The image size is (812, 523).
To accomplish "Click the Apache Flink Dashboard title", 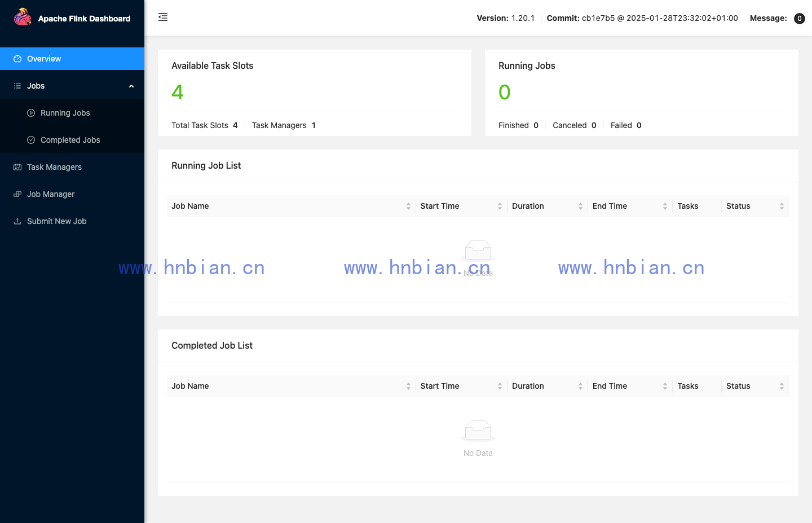I will [84, 19].
